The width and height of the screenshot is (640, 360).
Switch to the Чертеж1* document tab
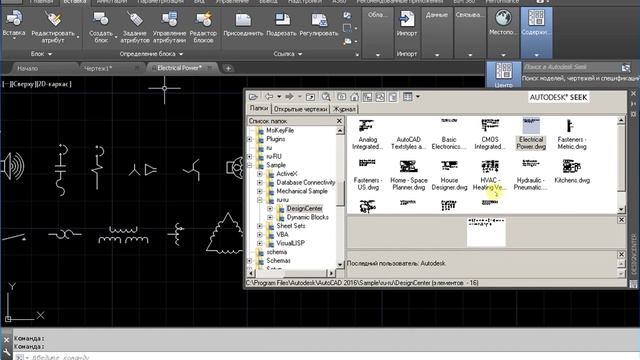coord(98,68)
